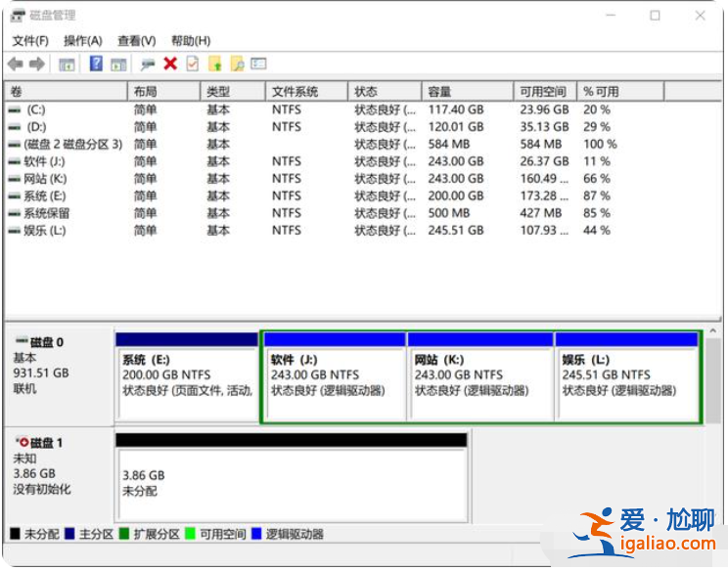The image size is (728, 570).
Task: Click the folder with magnifier search icon
Action: [x=237, y=64]
